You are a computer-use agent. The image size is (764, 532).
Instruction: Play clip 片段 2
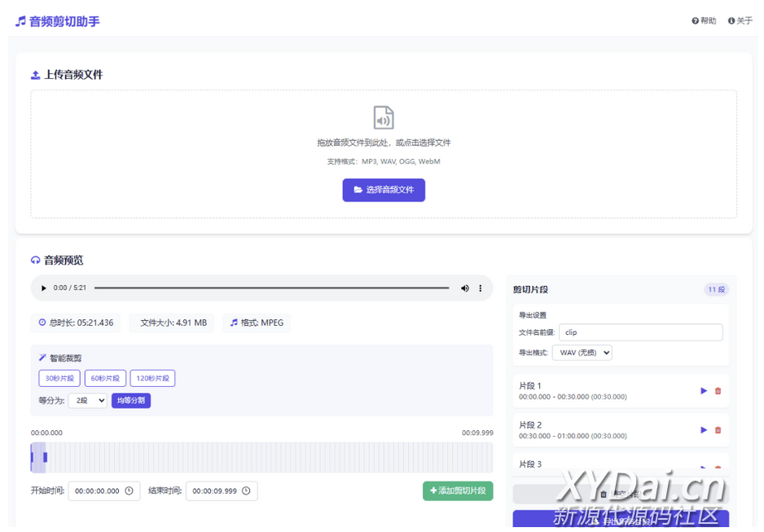tap(704, 430)
